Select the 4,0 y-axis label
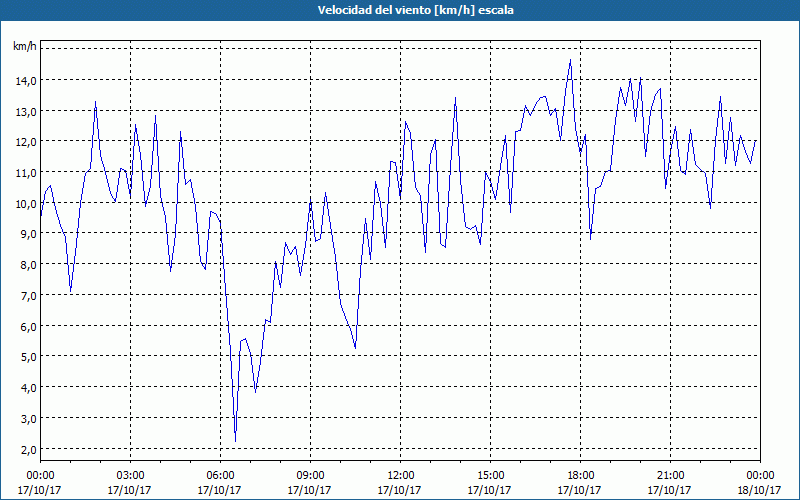This screenshot has height=500, width=800. pos(28,388)
